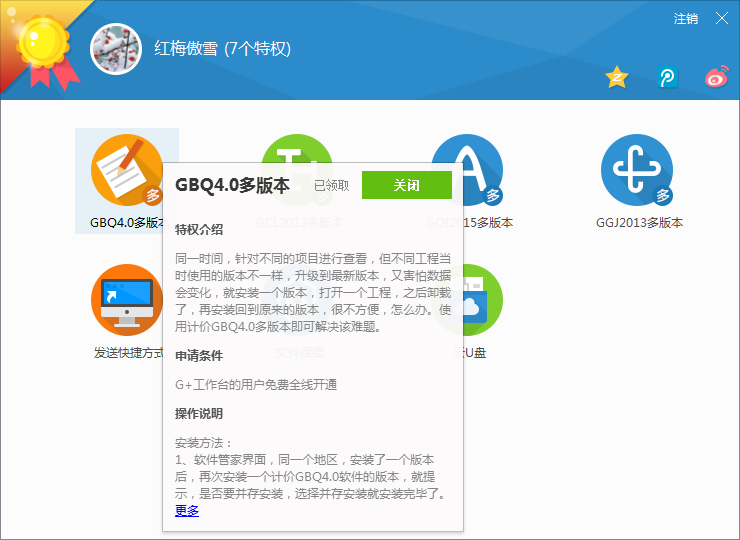Click the yellow Qzone star share icon
Screen dimensions: 740x540
tap(617, 77)
